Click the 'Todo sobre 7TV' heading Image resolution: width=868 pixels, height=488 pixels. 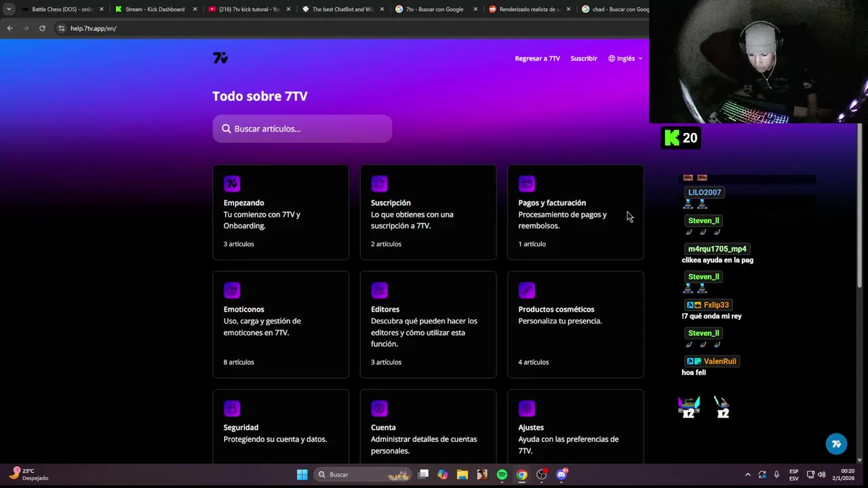click(x=260, y=96)
